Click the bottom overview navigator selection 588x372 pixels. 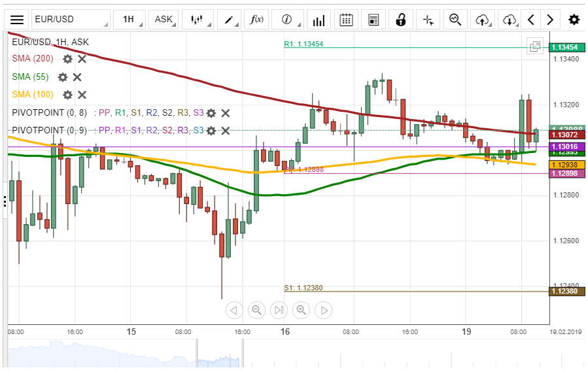point(219,353)
